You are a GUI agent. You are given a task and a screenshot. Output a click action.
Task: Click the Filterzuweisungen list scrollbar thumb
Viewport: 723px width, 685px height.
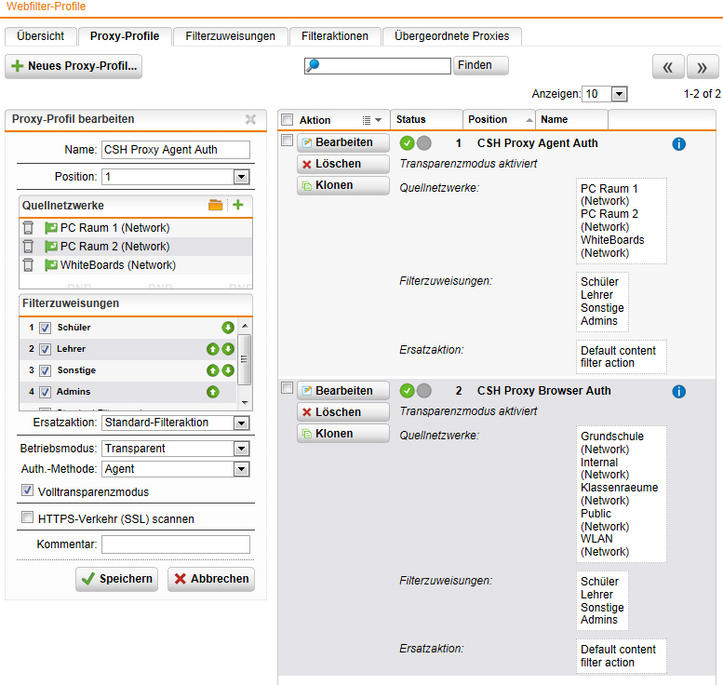(x=244, y=359)
